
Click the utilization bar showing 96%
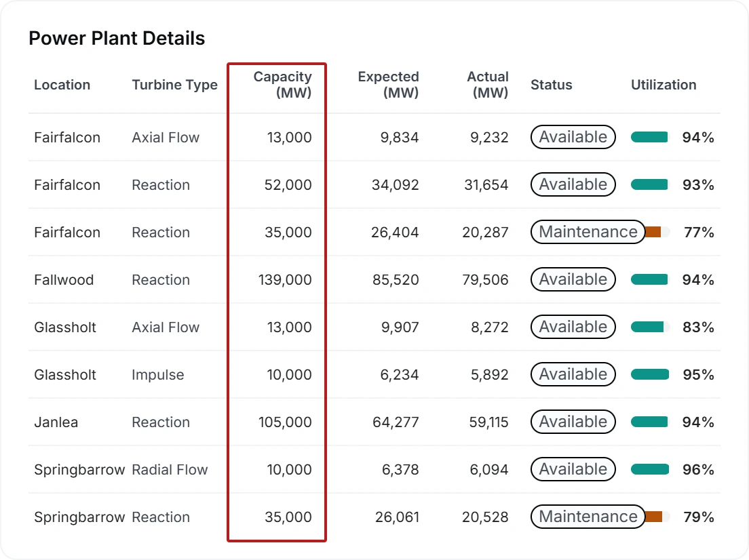[650, 470]
